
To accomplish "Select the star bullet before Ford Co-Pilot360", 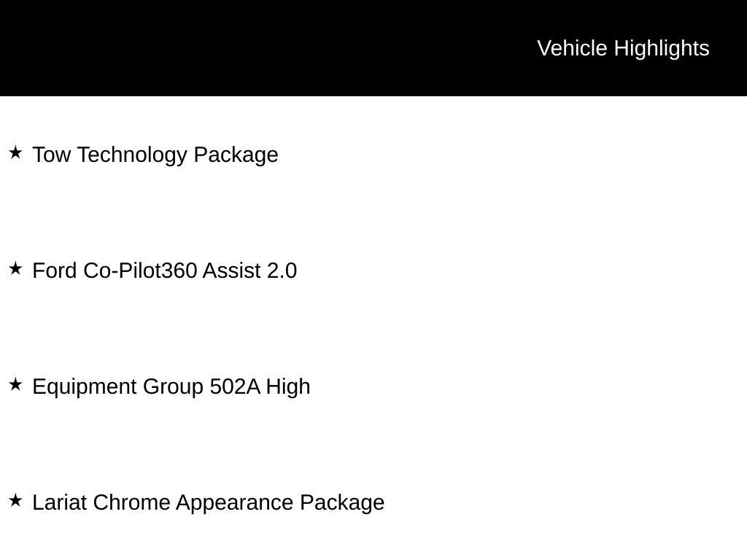I will point(15,268).
